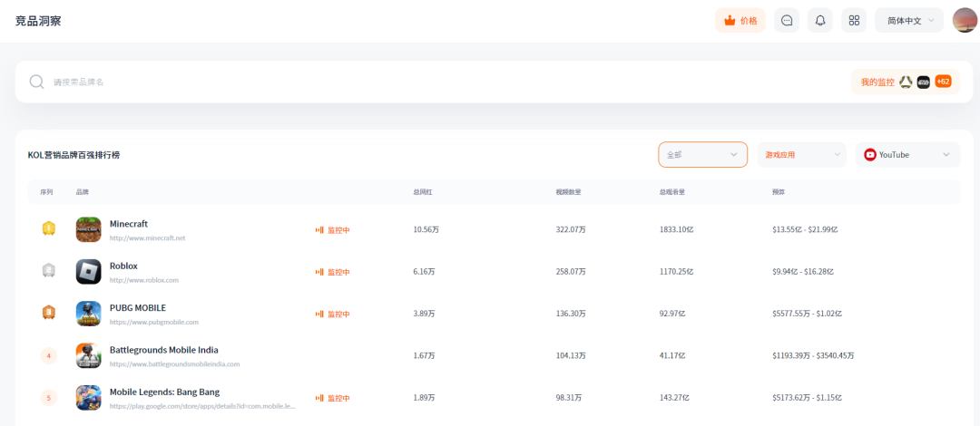Click the Roblox app icon

[x=88, y=272]
